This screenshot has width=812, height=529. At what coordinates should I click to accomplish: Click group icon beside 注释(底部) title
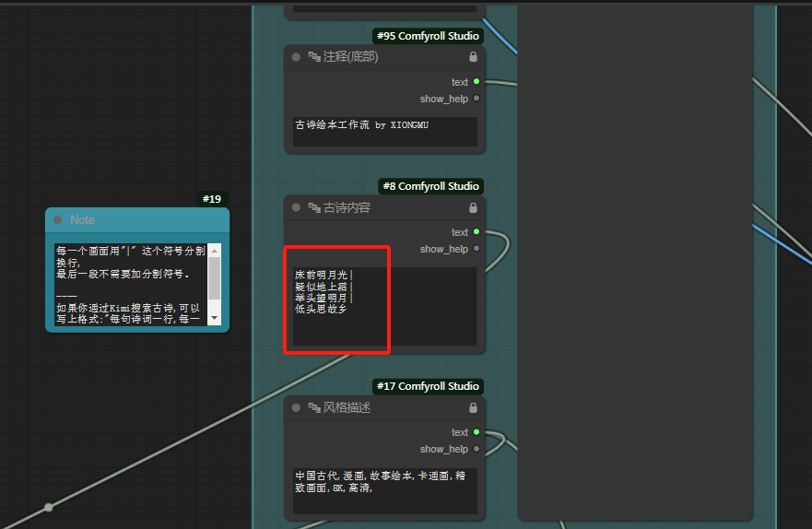point(313,56)
